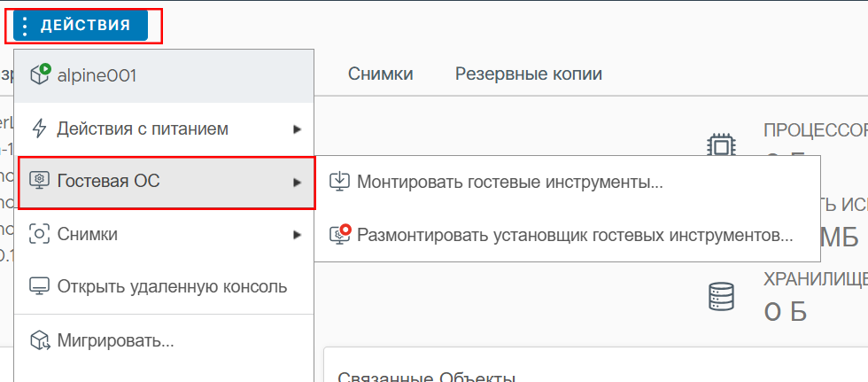Viewport: 868px width, 382px height.
Task: Open the Гостевая ОС menu item
Action: [x=167, y=183]
